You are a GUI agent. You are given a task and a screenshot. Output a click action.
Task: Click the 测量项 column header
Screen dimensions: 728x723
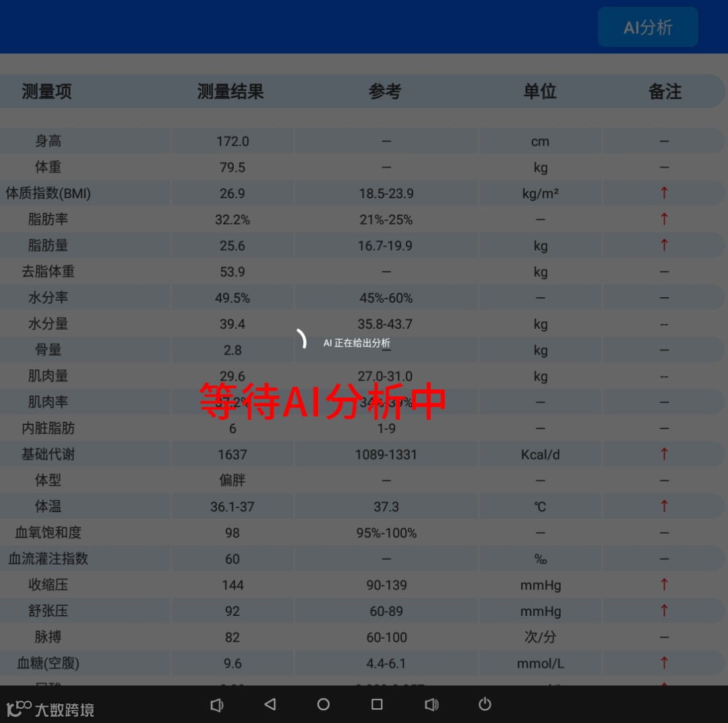click(47, 92)
